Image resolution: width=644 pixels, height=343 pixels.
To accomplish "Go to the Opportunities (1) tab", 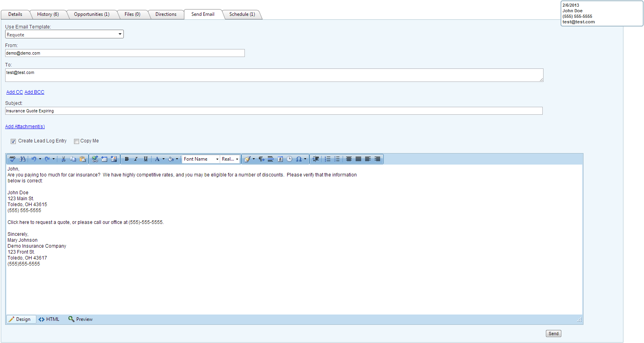I will pos(92,14).
